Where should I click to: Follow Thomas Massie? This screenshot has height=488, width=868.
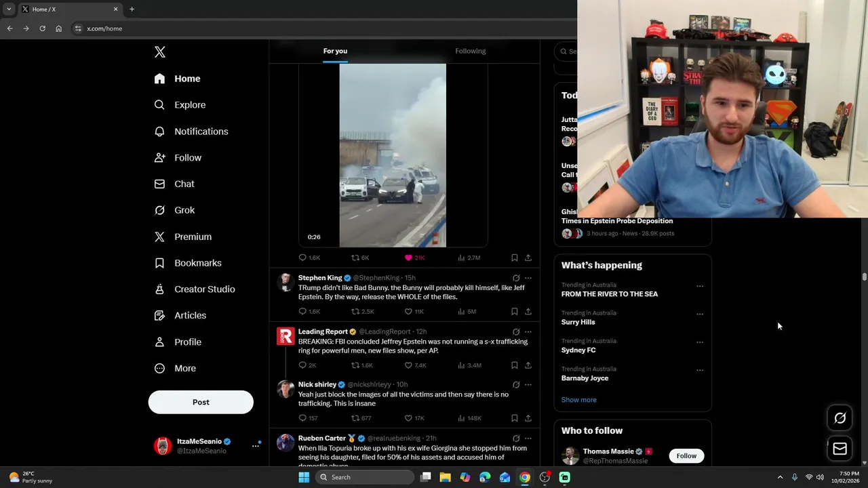(686, 456)
